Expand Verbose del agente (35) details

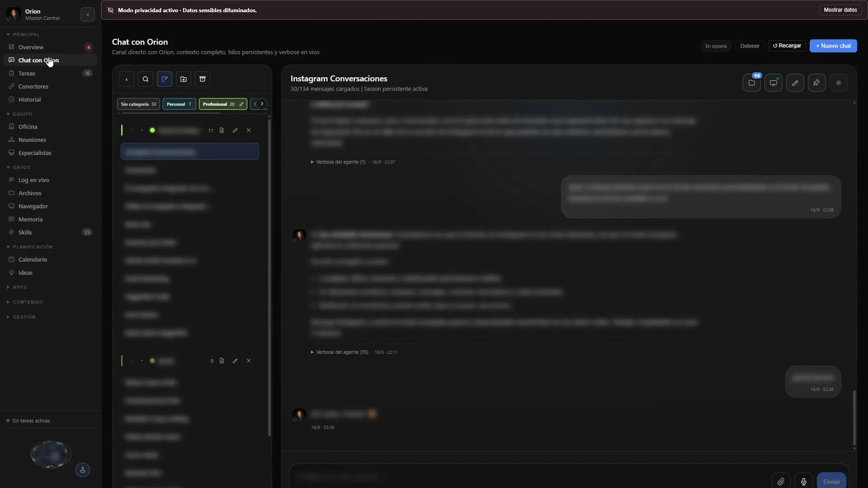pyautogui.click(x=340, y=352)
